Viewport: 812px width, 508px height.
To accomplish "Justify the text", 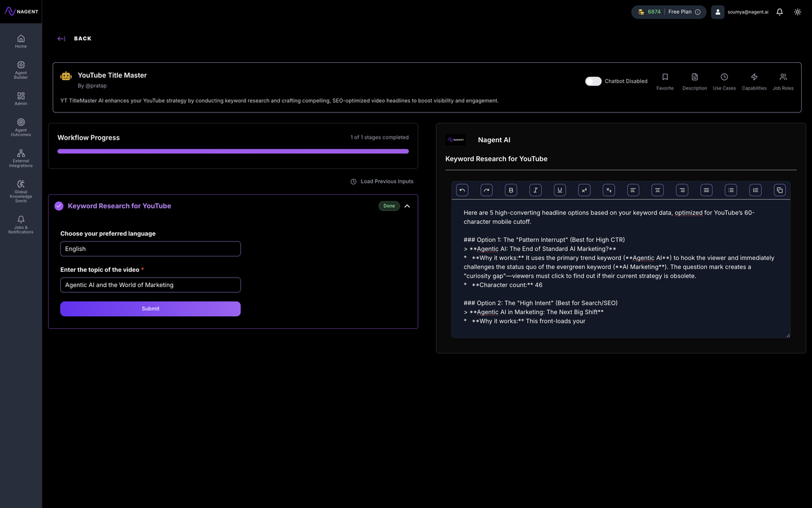I will 707,190.
